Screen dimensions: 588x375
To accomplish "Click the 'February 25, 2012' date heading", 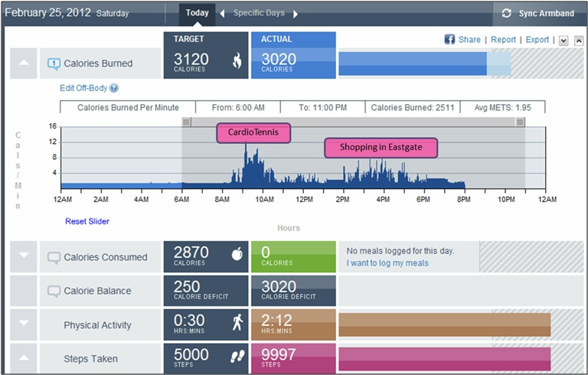I will (x=48, y=13).
